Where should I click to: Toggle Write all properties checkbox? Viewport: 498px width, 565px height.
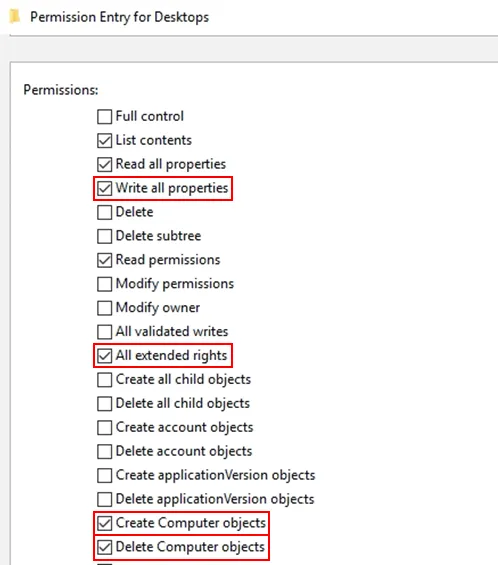[x=105, y=188]
